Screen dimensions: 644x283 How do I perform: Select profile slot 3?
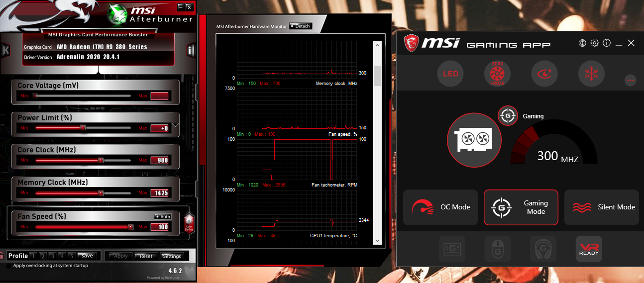(x=52, y=256)
